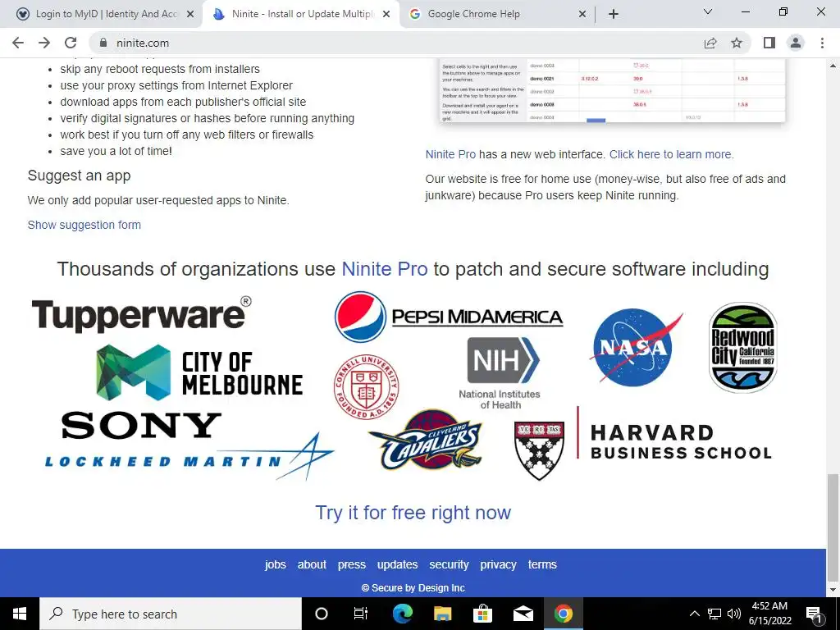840x630 pixels.
Task: Open the terms footer link
Action: tap(542, 564)
